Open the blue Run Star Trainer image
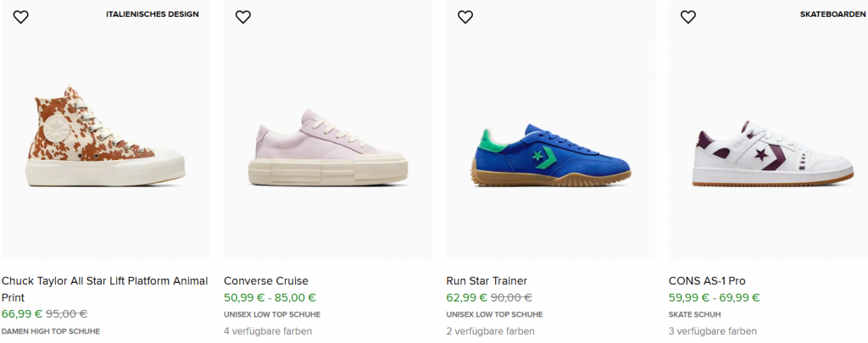The height and width of the screenshot is (343, 868). [x=550, y=152]
